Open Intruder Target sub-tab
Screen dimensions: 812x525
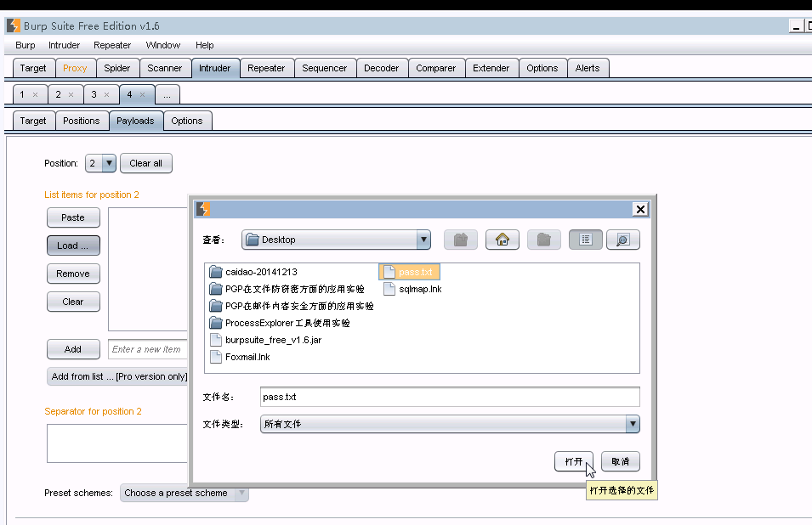pos(33,121)
